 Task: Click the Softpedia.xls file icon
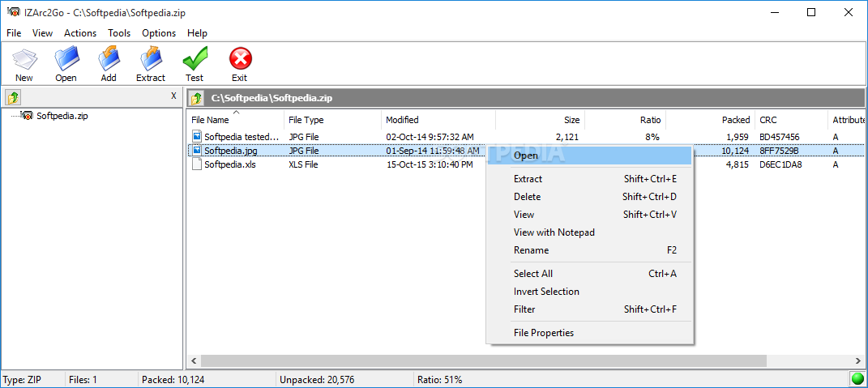(197, 164)
